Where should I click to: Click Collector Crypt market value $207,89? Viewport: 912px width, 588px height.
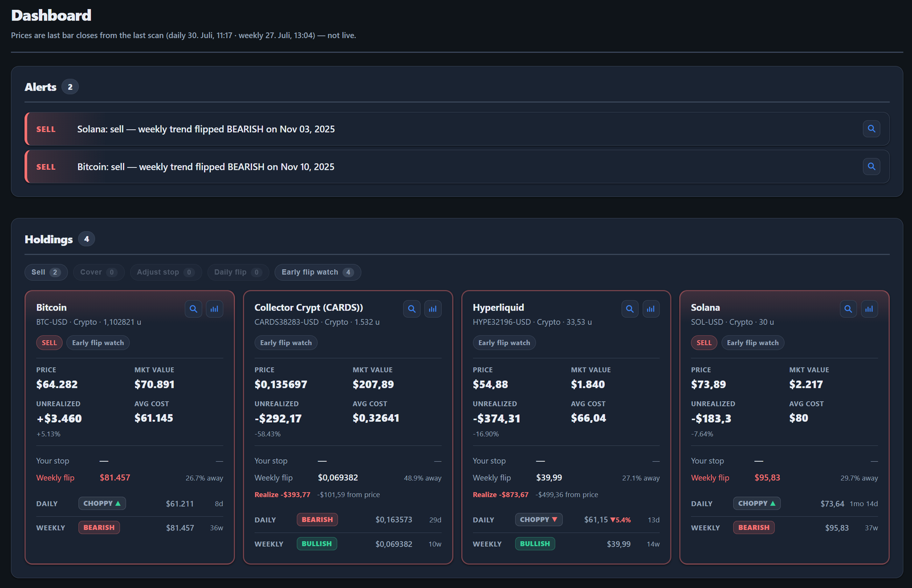373,385
